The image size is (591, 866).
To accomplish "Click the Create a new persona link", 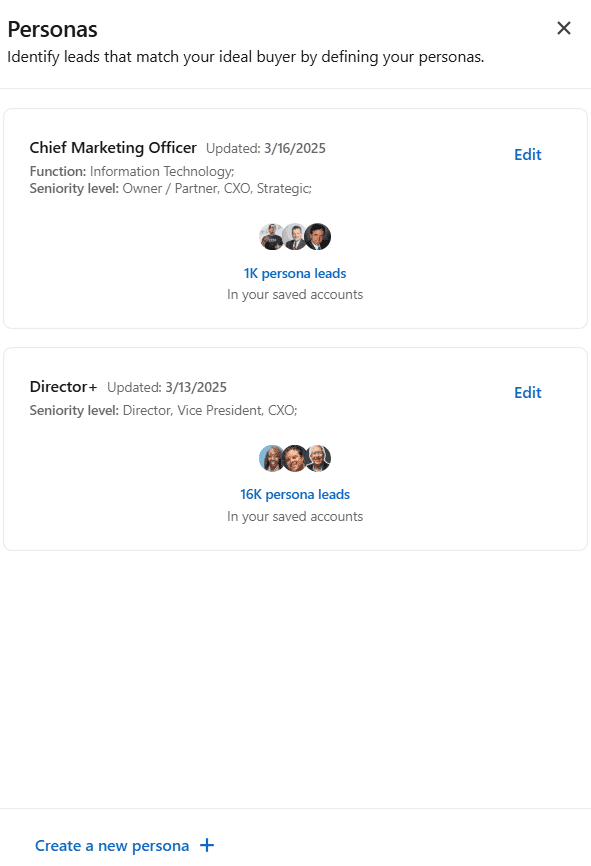I will tap(112, 846).
